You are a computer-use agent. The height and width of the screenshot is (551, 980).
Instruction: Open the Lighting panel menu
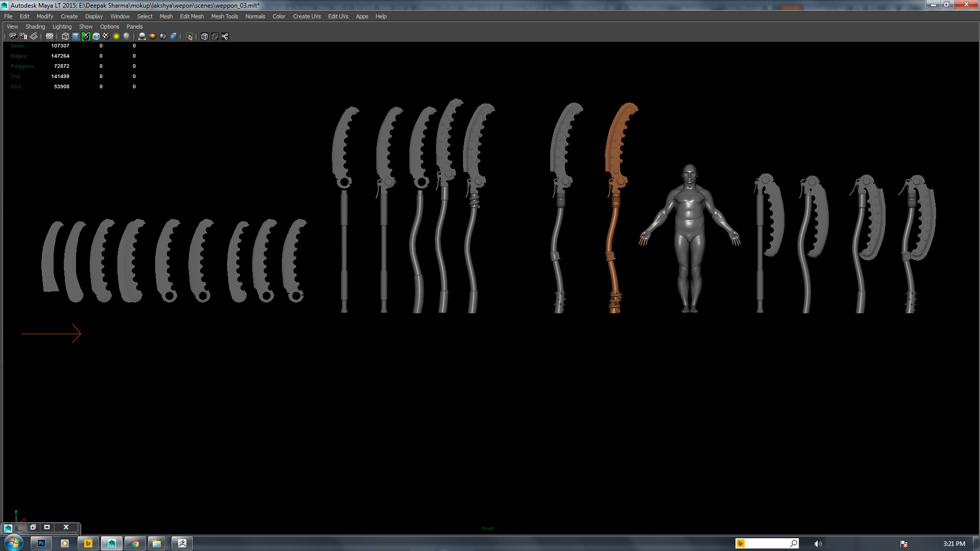tap(62, 27)
